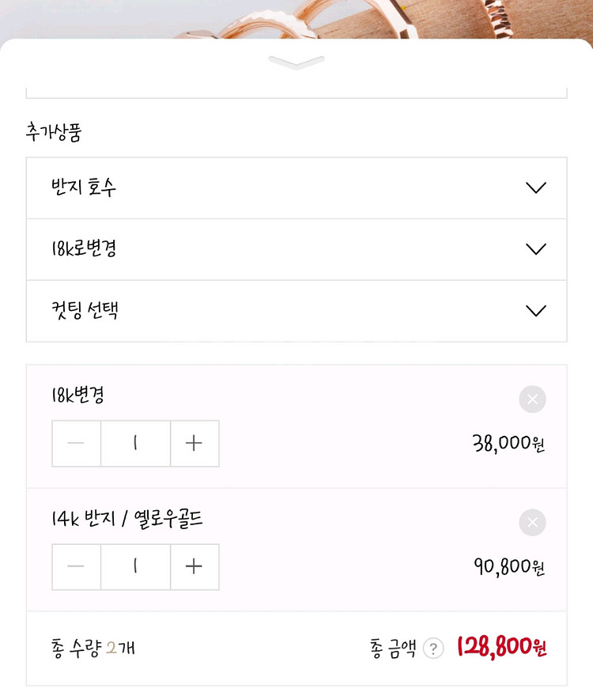Click the 총 수량 2개 label
Viewport: 593px width, 700px height.
point(93,649)
